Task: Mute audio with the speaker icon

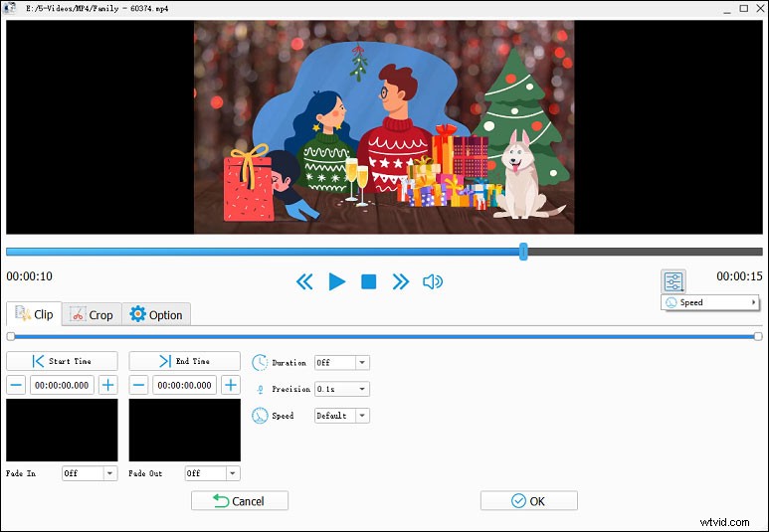Action: coord(433,282)
